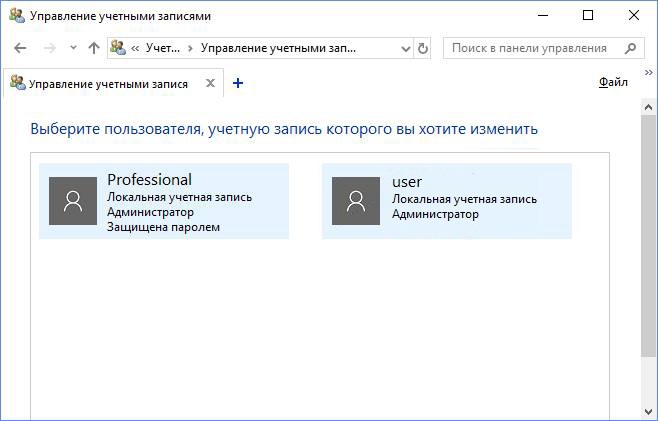Minimize the account management window

(543, 16)
